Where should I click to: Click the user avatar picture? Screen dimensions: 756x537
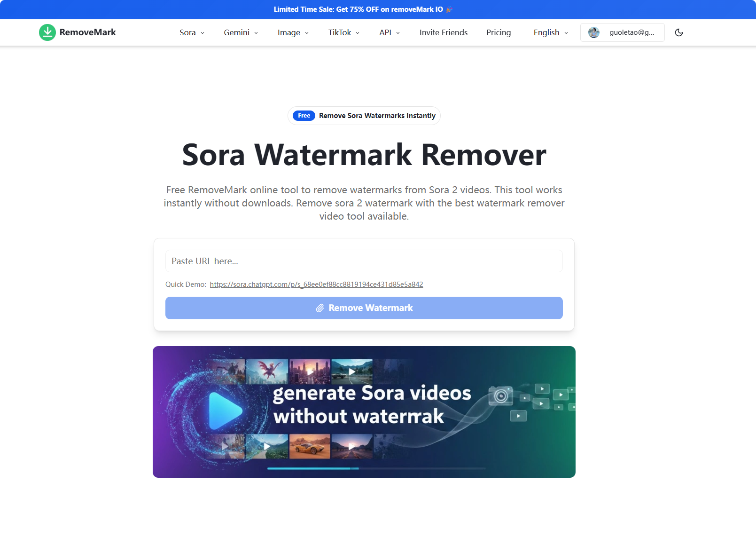tap(594, 32)
